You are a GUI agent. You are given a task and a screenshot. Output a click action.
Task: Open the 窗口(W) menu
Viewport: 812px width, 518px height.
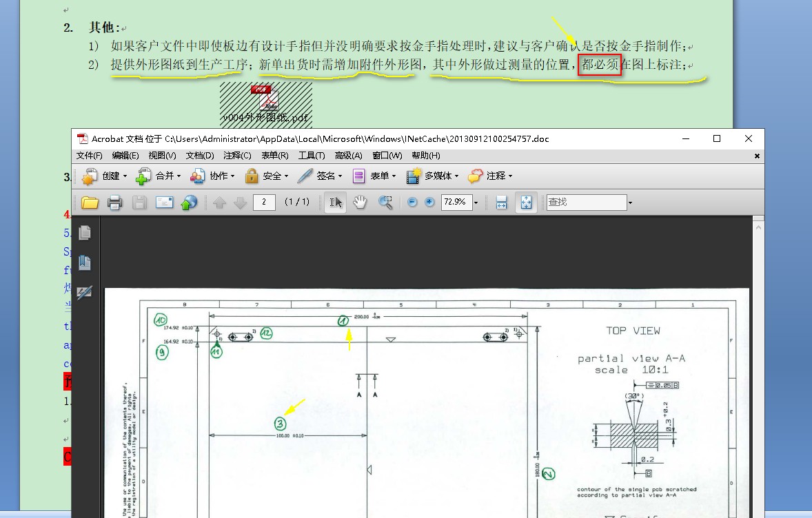[x=387, y=155]
